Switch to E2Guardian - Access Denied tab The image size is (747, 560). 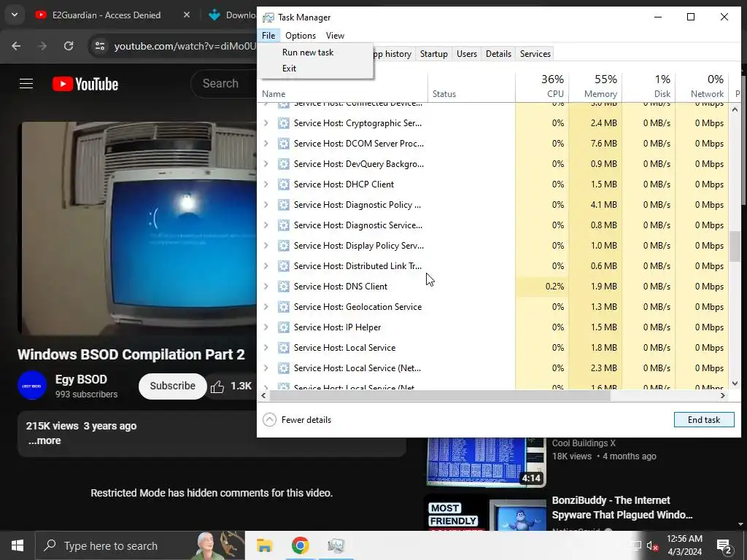107,15
